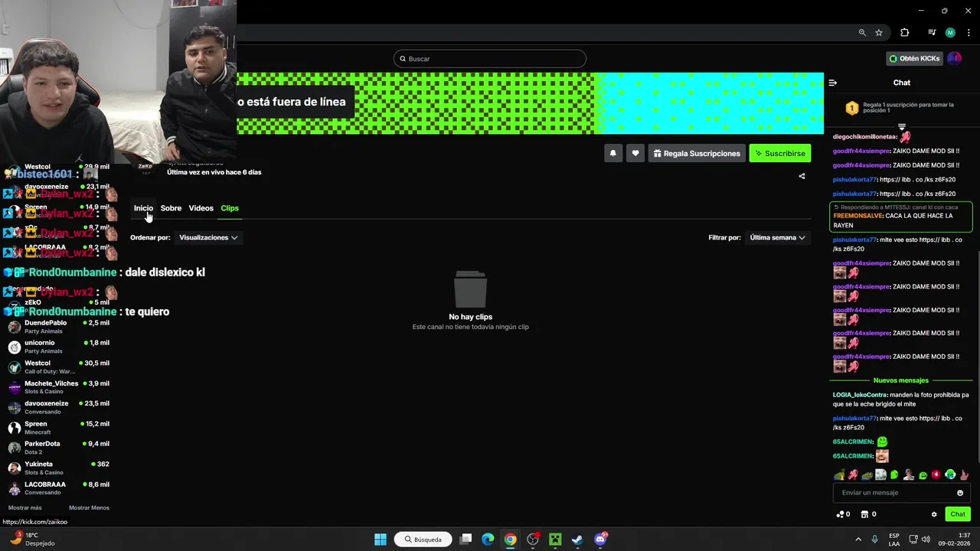Image resolution: width=980 pixels, height=551 pixels.
Task: Click the green Chat send button
Action: click(958, 514)
